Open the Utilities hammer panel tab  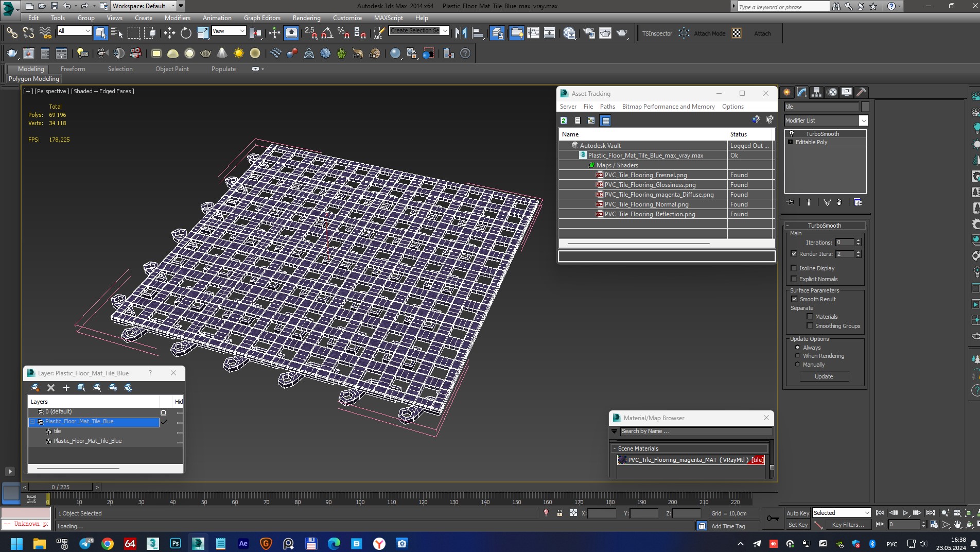[x=861, y=92]
